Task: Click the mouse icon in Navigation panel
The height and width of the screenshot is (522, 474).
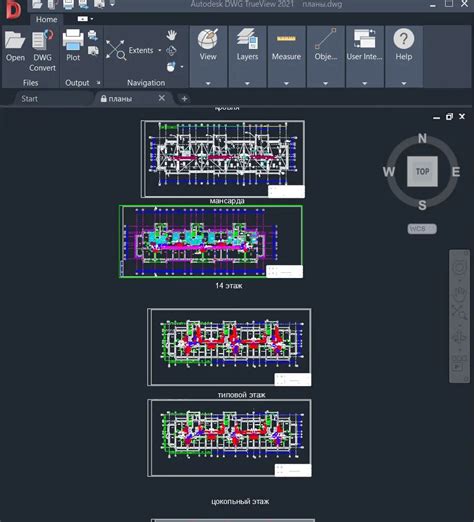Action: click(x=171, y=67)
